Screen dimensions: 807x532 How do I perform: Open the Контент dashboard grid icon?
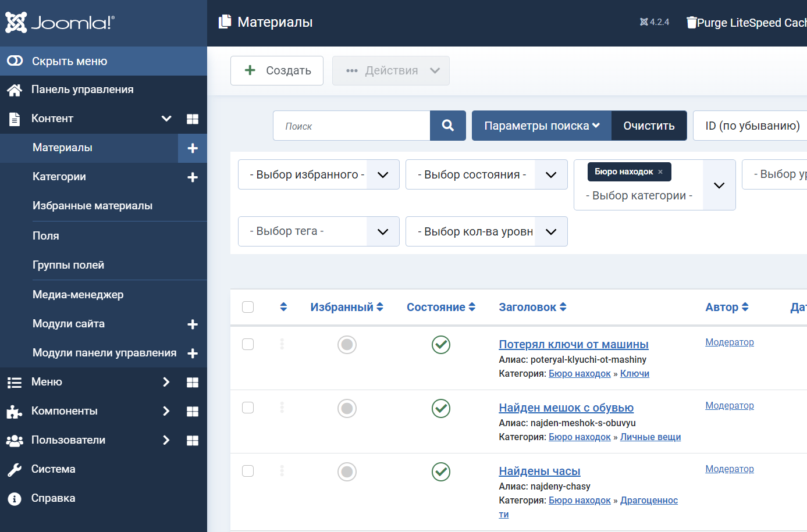[193, 119]
